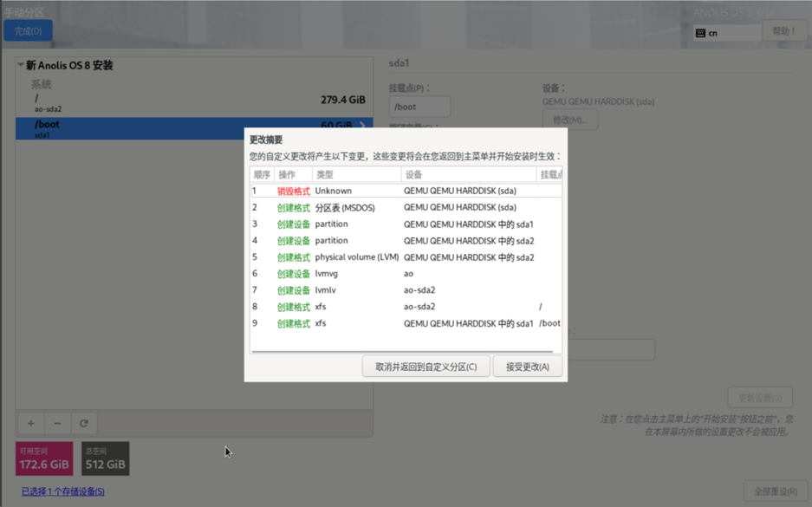
Task: Click the rescan disks refresh icon
Action: coord(84,423)
